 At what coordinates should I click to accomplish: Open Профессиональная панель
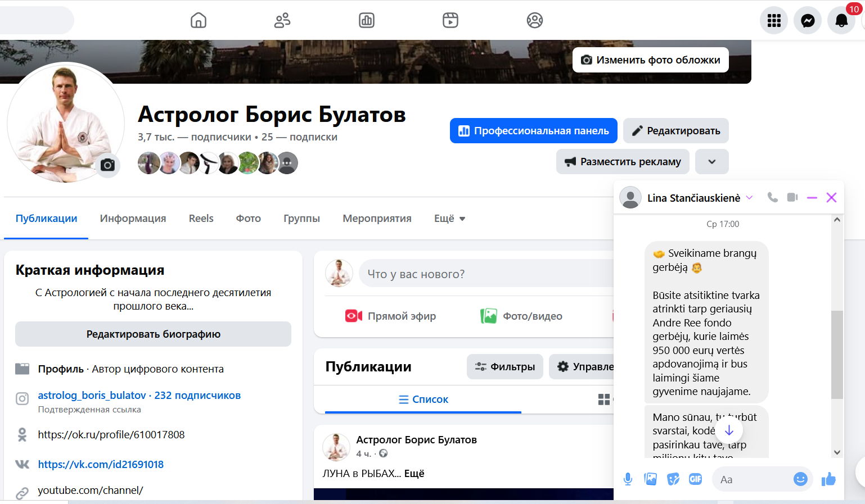coord(534,131)
